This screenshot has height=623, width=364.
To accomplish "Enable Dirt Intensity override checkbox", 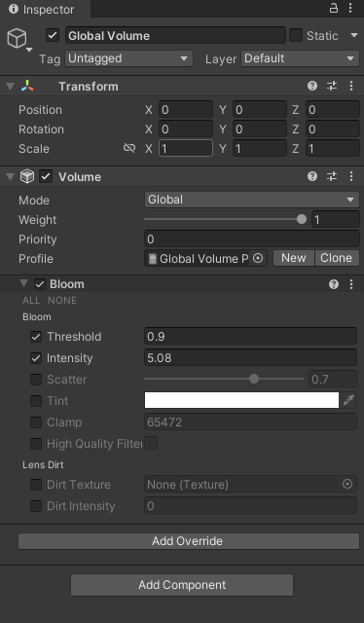I will tap(36, 506).
